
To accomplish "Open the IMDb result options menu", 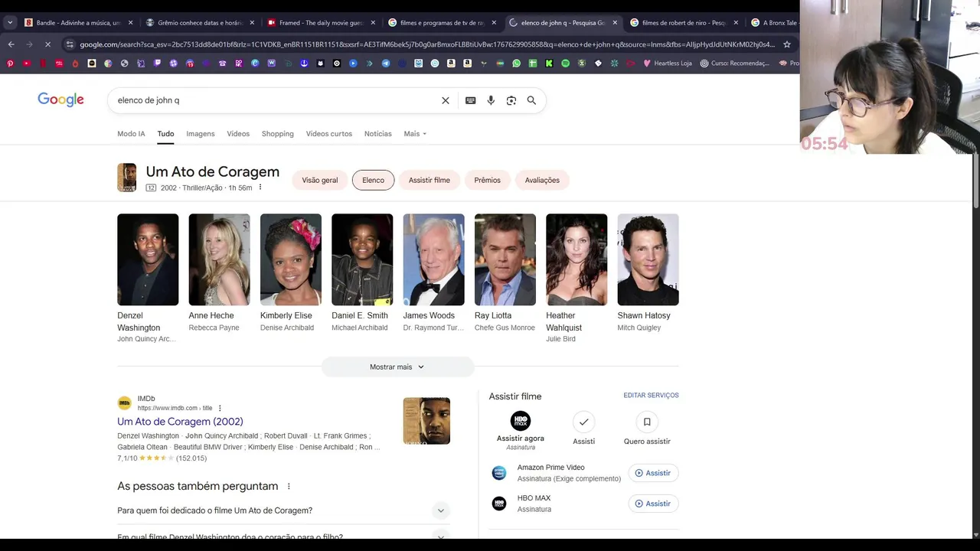I will coord(220,408).
